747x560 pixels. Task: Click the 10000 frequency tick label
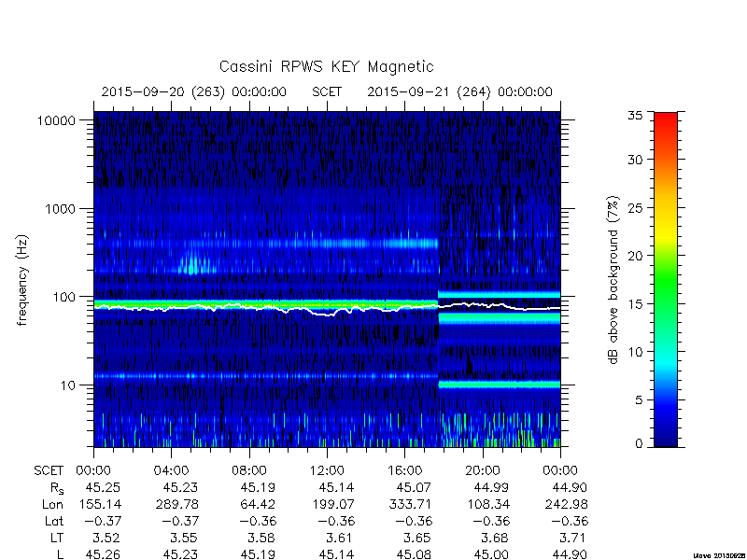tap(56, 120)
